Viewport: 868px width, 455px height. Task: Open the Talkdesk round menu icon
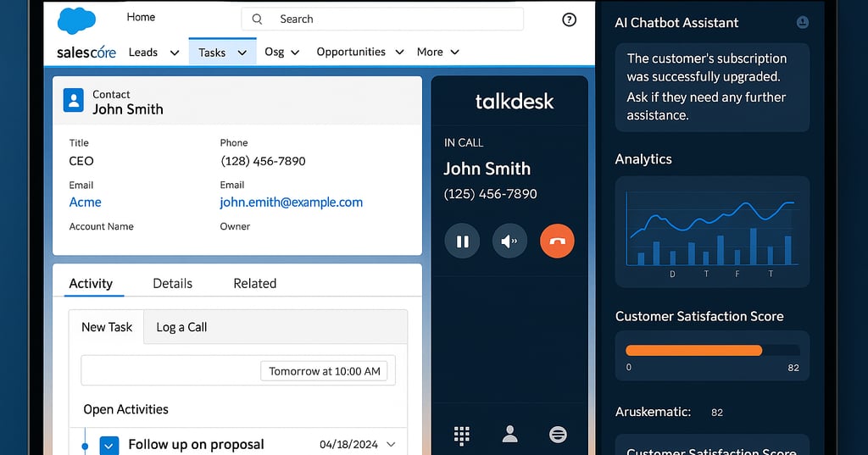coord(558,435)
